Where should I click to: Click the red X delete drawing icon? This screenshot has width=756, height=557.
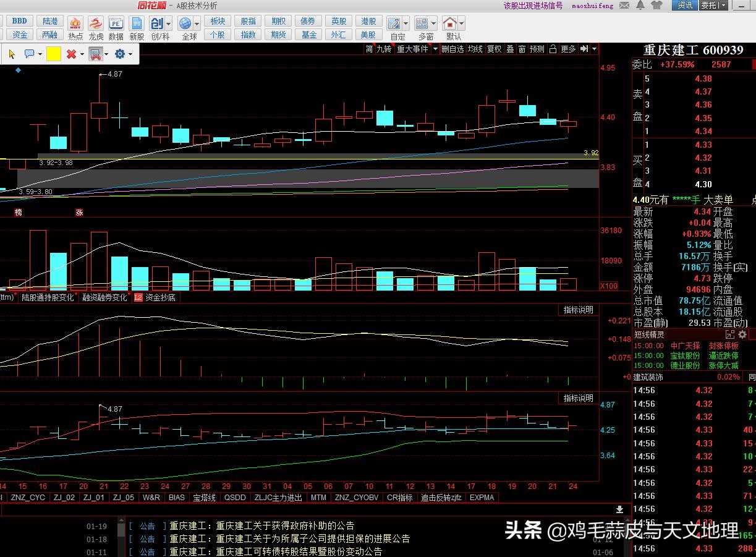pyautogui.click(x=71, y=54)
